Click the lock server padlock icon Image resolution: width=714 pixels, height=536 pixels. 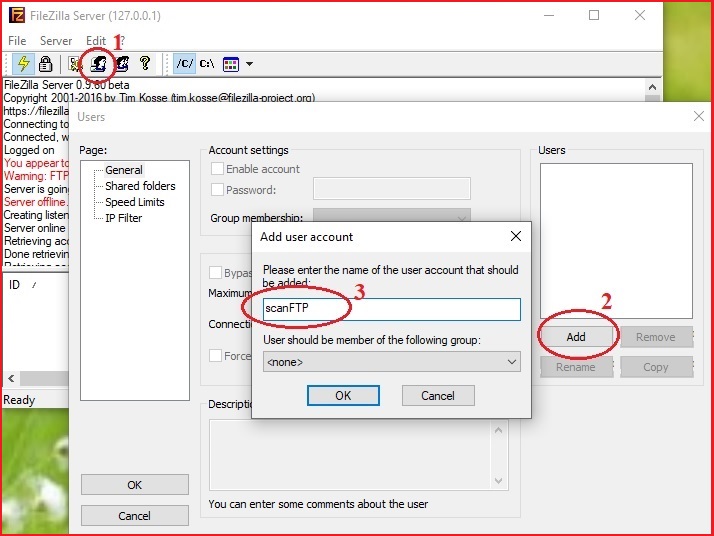(46, 64)
